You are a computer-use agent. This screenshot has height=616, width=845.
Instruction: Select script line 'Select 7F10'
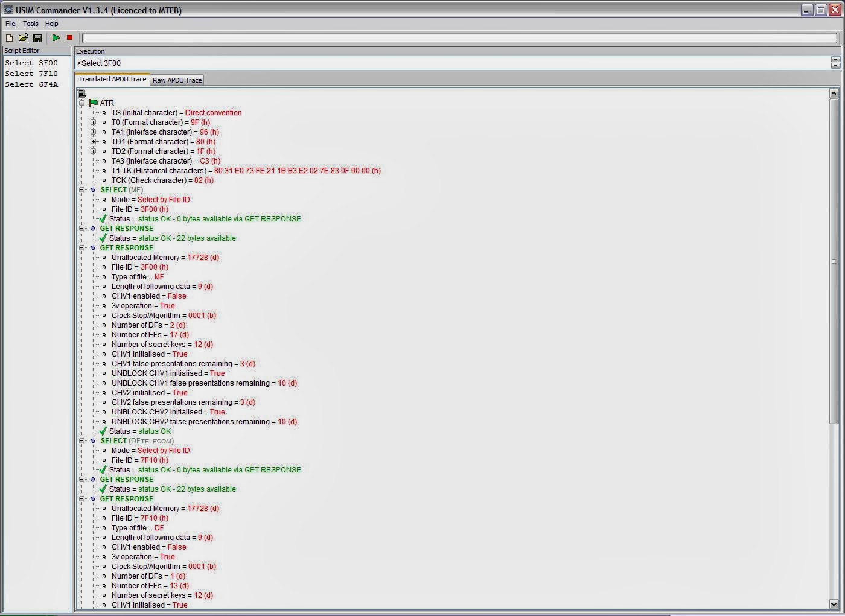pos(31,74)
